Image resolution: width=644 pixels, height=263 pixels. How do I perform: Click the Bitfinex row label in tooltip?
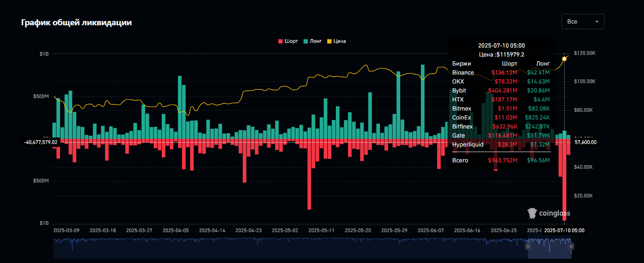pyautogui.click(x=463, y=126)
